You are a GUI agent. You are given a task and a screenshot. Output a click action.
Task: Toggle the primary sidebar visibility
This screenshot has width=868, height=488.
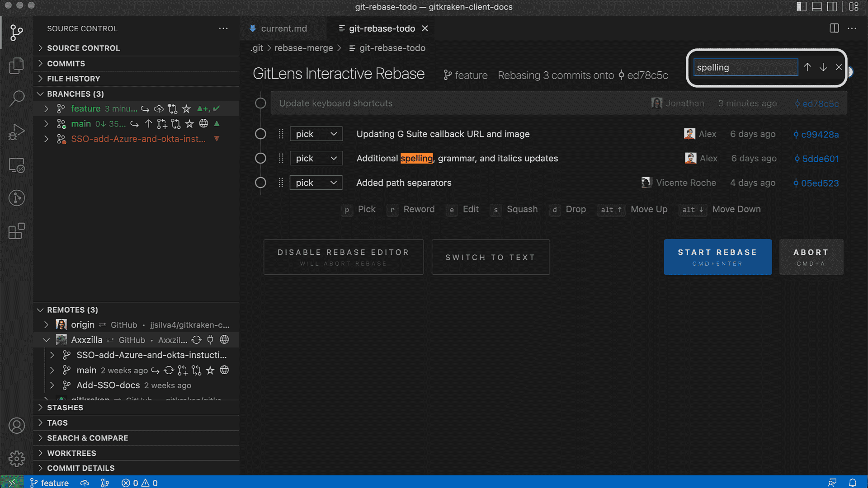[801, 7]
